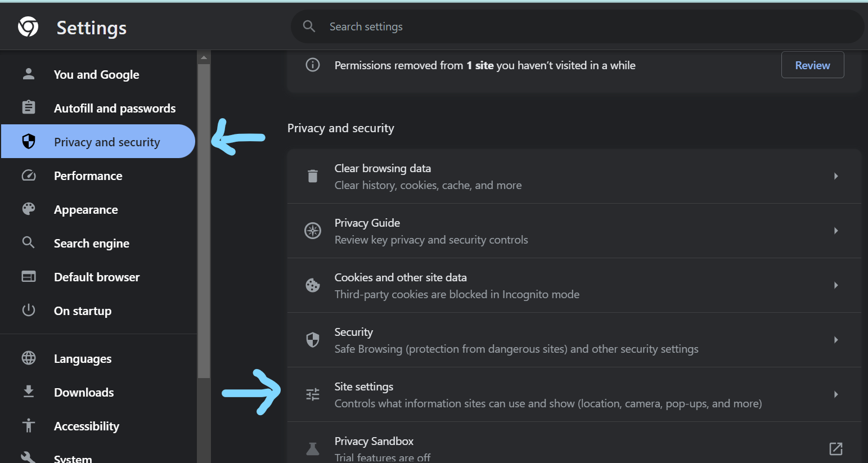This screenshot has height=463, width=868.
Task: Click 'Review key privacy and security controls' text
Action: pos(431,240)
